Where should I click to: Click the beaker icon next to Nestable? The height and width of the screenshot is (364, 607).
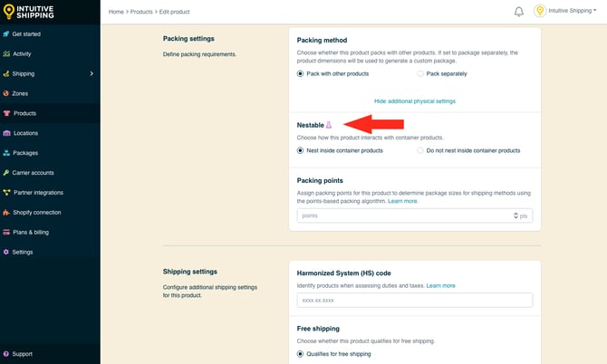click(x=329, y=125)
